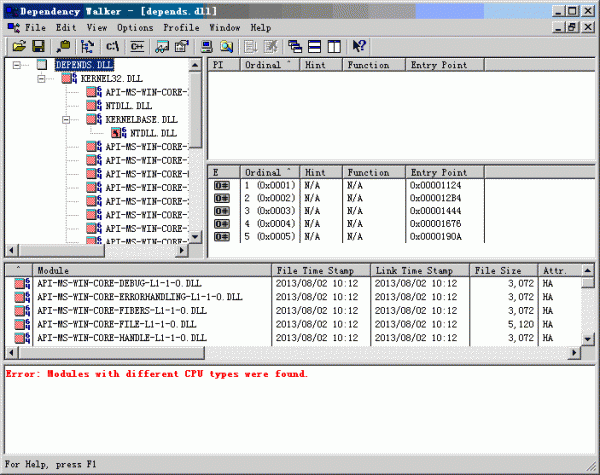The image size is (600, 475).
Task: Select DEPENDS.DLL in the tree
Action: pyautogui.click(x=84, y=65)
